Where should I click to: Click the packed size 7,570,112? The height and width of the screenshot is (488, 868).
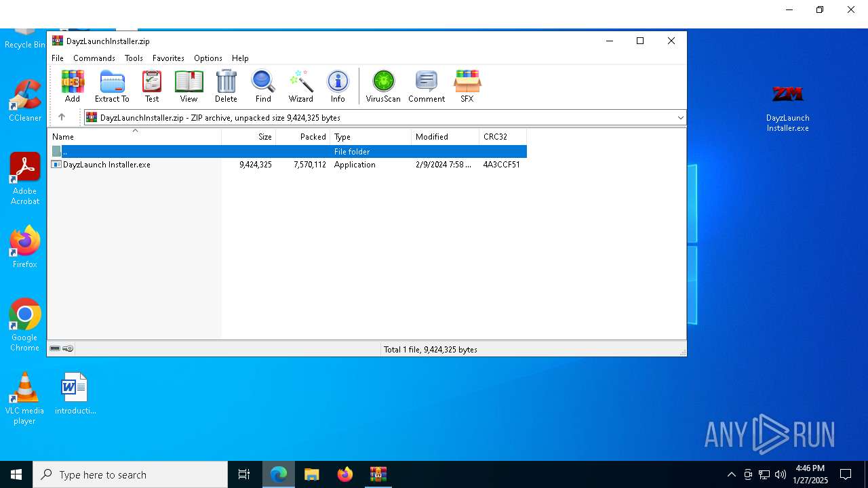310,165
